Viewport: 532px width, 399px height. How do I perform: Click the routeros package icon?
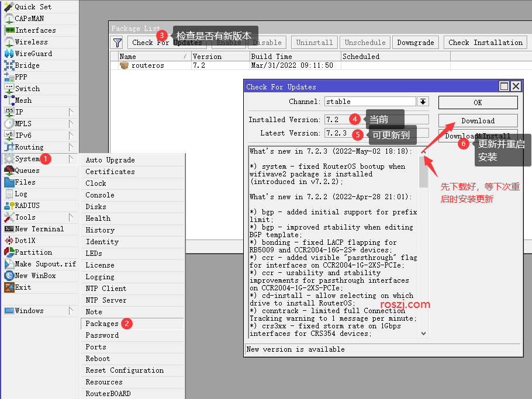click(x=124, y=65)
